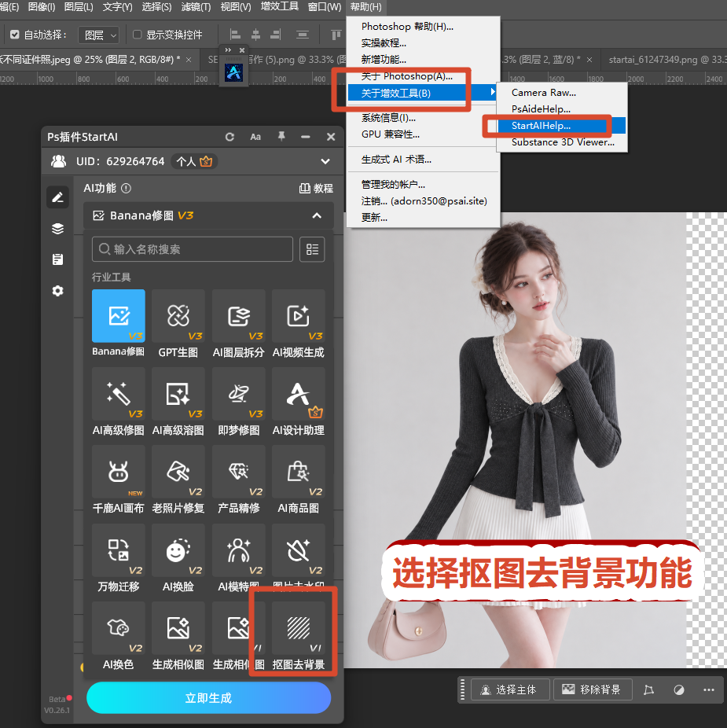The image size is (727, 728).
Task: Select the AI商品图 tool
Action: 299,472
